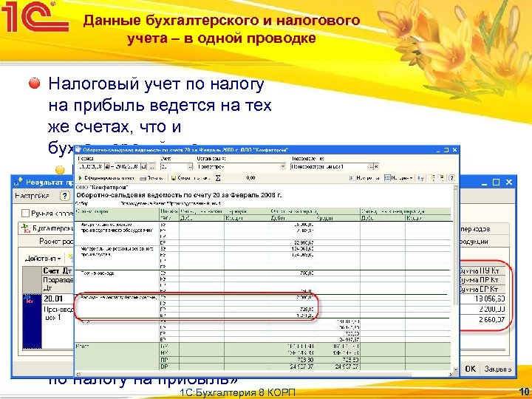Viewport: 532px width, 399px height.
Task: Maximize the Результат проведения back window
Action: pyautogui.click(x=496, y=183)
